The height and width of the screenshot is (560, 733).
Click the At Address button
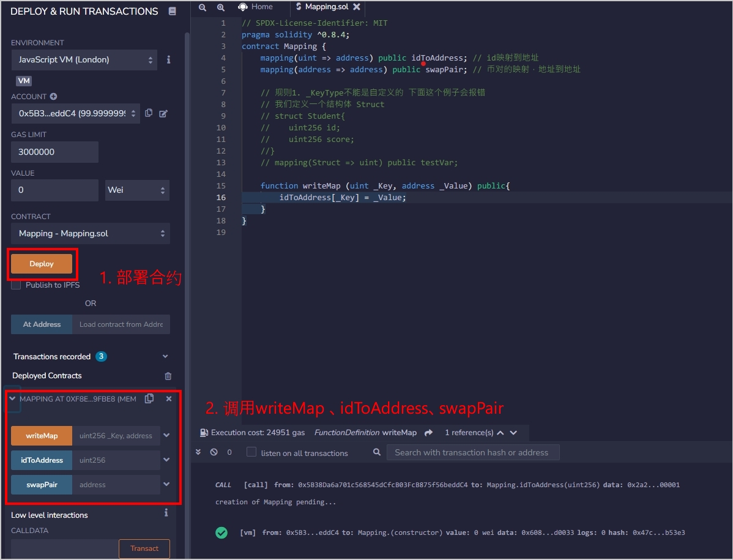tap(41, 325)
